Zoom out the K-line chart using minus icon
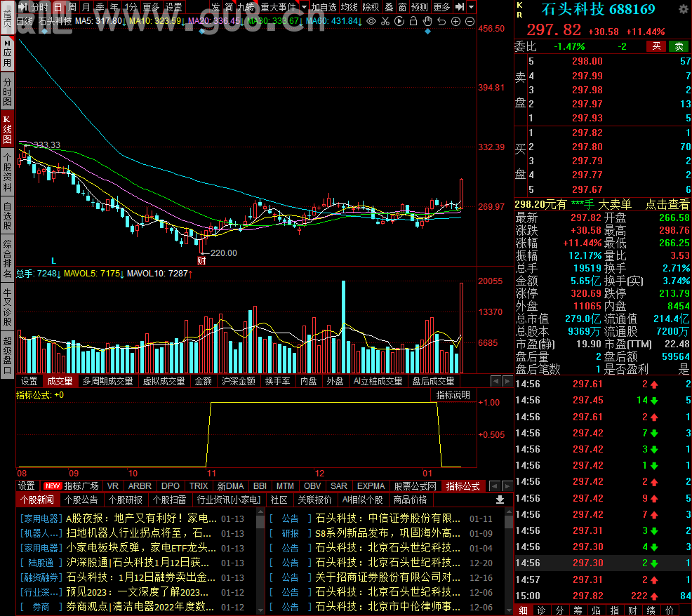Screen dimensions: 692x616 pos(470,21)
